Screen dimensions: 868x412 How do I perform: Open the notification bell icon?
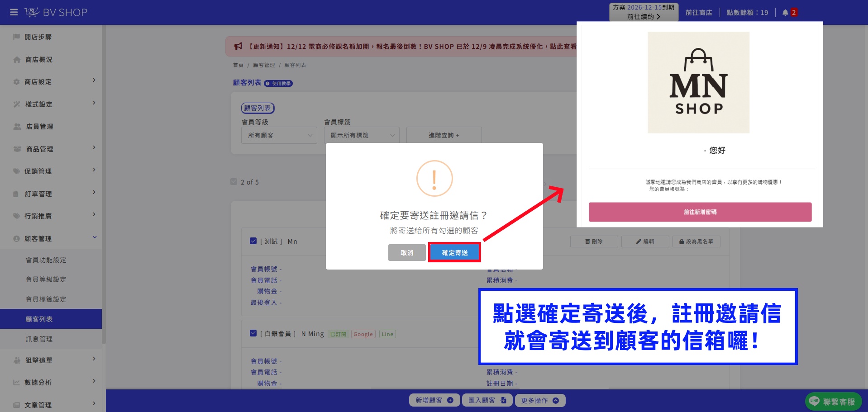click(785, 13)
